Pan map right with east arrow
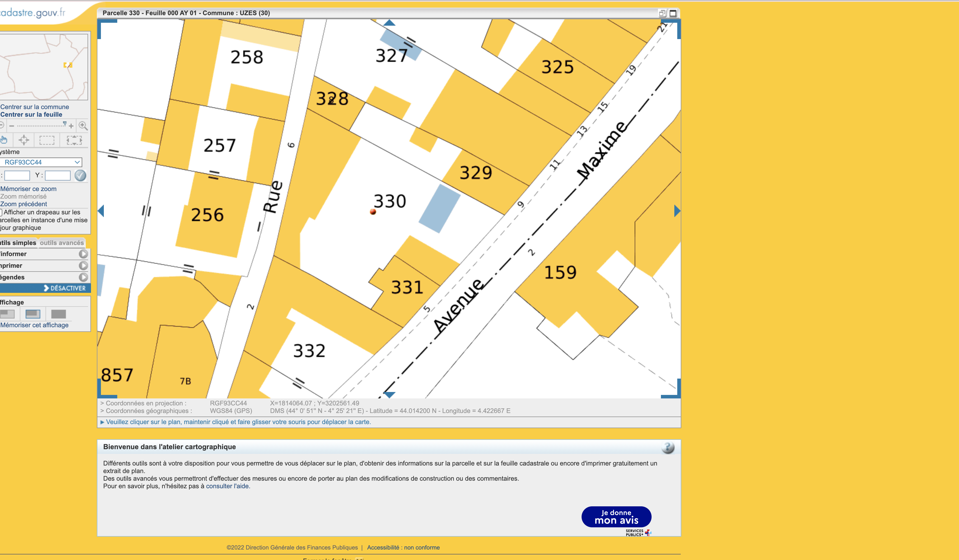The width and height of the screenshot is (959, 560). point(677,211)
